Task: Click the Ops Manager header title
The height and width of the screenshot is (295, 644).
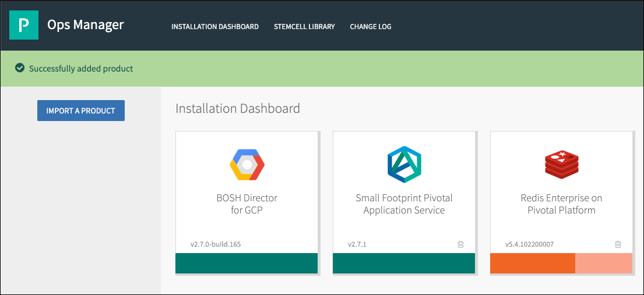Action: click(x=86, y=25)
